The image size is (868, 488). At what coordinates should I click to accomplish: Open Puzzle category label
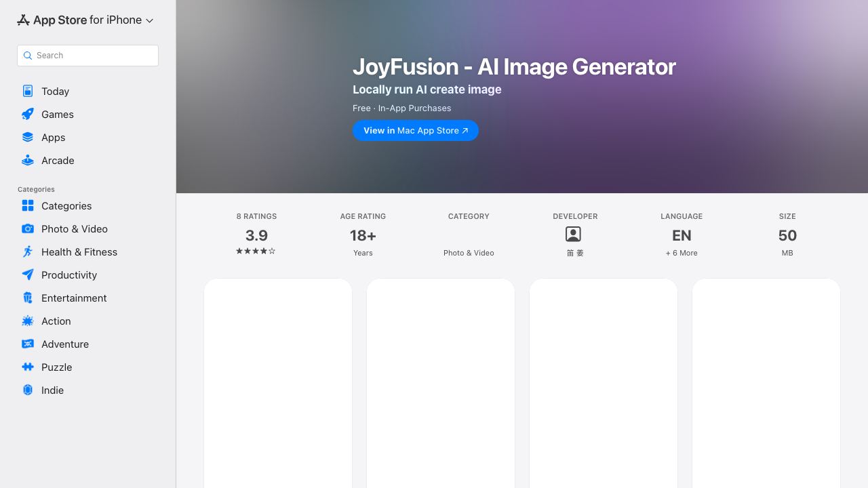[x=57, y=367]
